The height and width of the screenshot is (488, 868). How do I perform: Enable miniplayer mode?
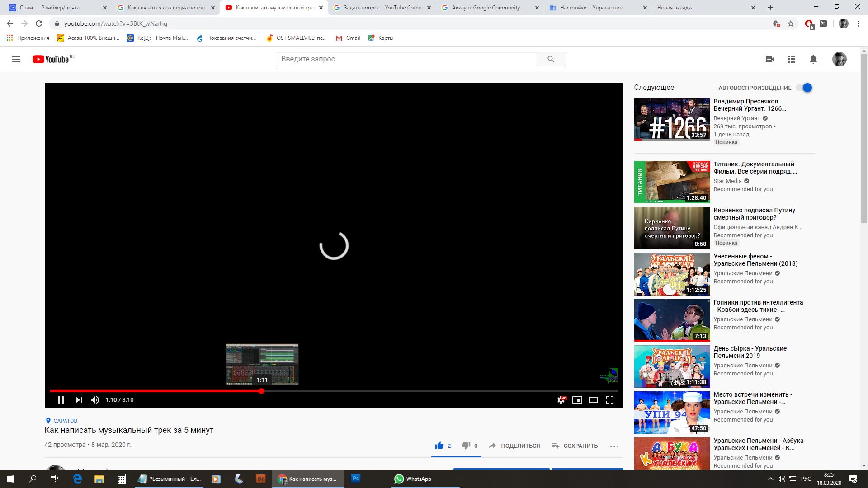[577, 400]
